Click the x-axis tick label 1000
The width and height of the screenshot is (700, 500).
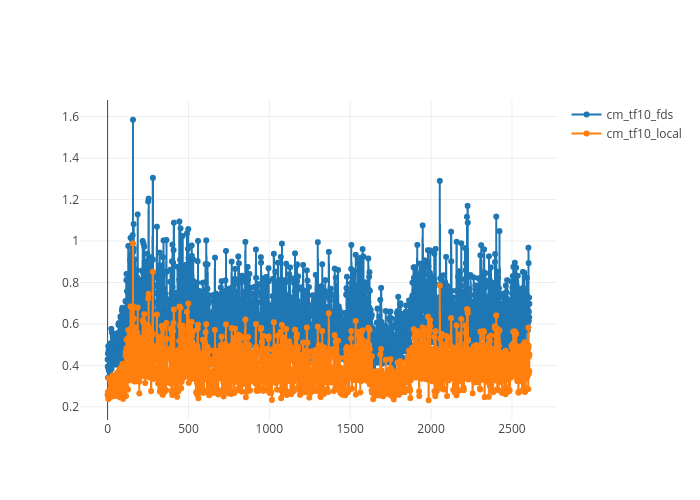[269, 428]
